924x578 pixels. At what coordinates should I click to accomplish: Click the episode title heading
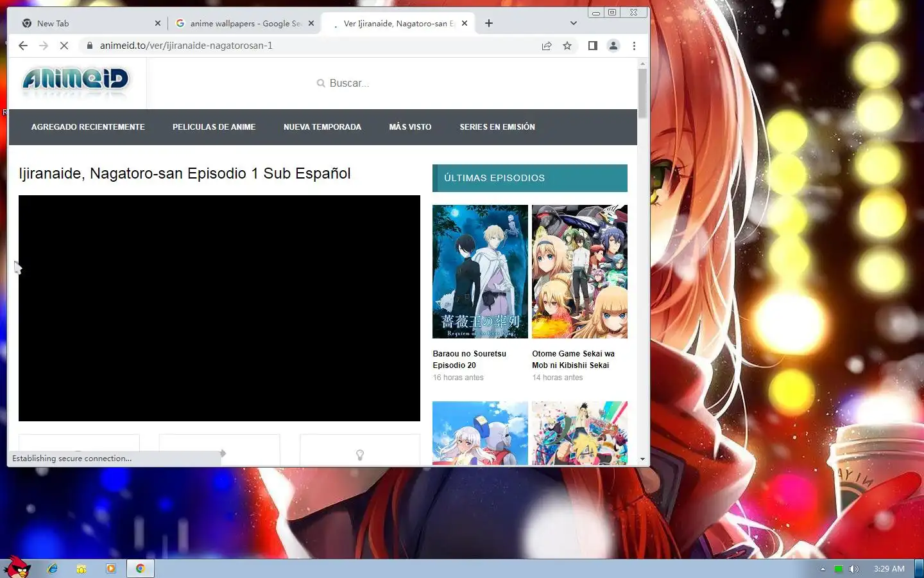(x=185, y=173)
